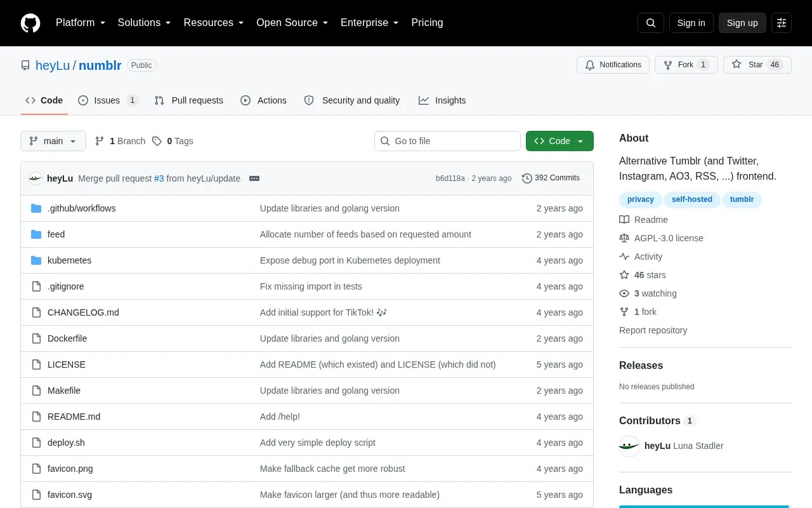This screenshot has width=812, height=508.
Task: Click the heyLu contributor avatar
Action: click(629, 446)
